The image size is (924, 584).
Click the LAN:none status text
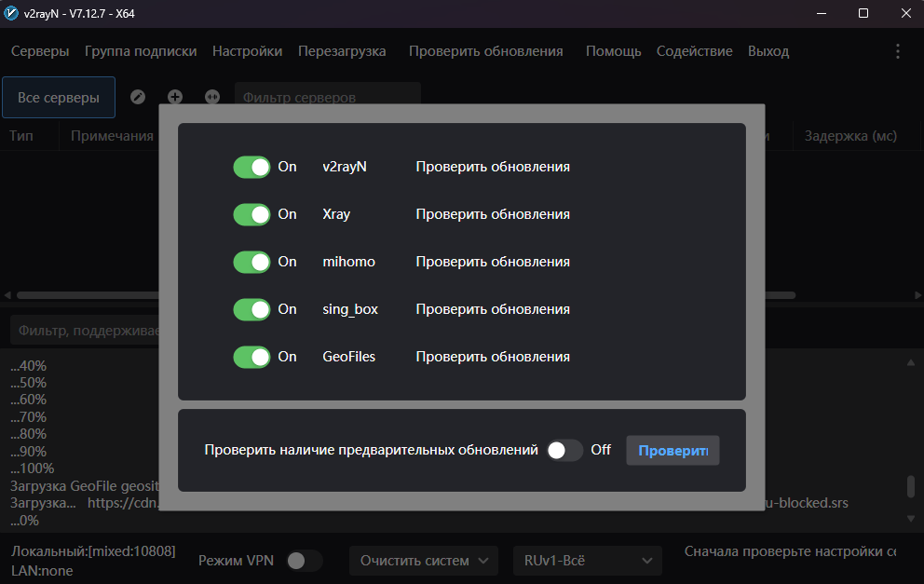click(42, 570)
